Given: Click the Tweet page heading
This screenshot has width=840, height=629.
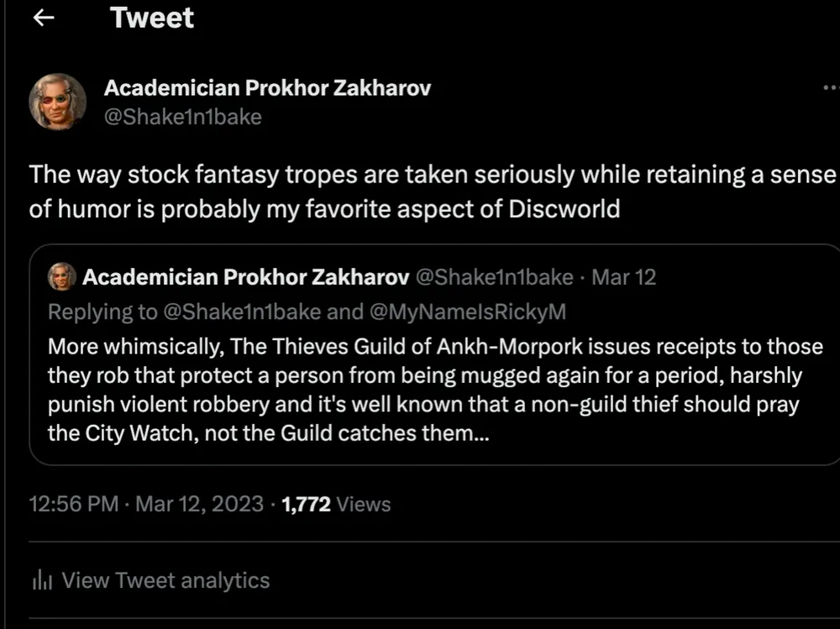Looking at the screenshot, I should click(x=152, y=18).
